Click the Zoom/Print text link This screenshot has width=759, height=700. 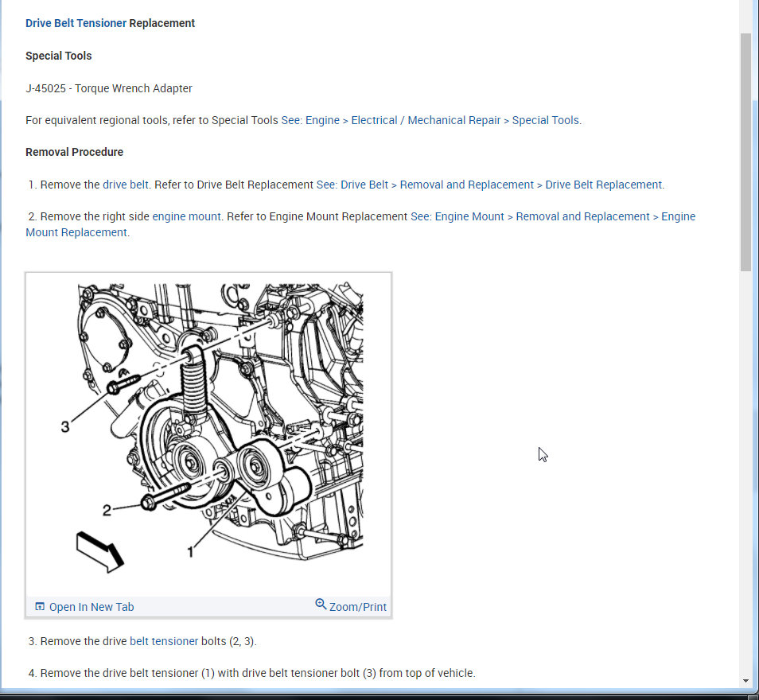(358, 607)
